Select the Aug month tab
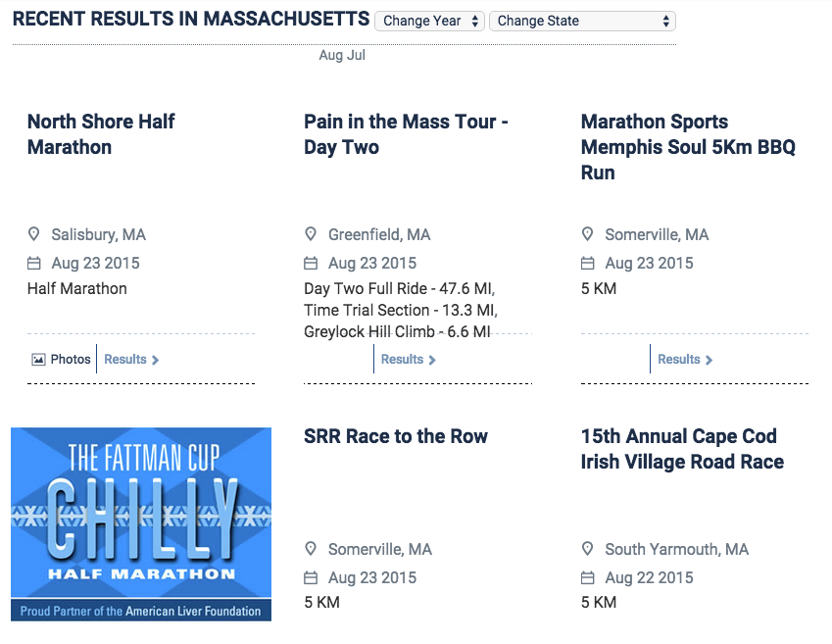The height and width of the screenshot is (644, 832). click(x=330, y=56)
